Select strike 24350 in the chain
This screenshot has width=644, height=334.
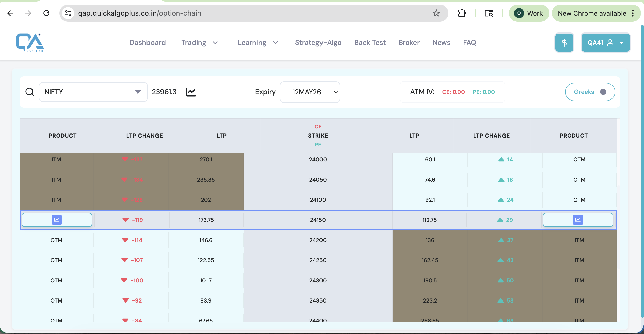click(318, 300)
